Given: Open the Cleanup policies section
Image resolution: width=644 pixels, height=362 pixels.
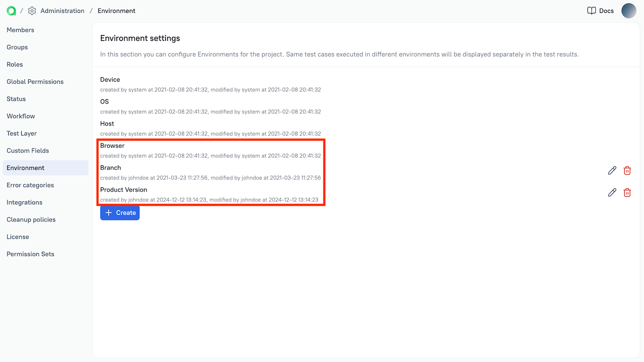Looking at the screenshot, I should click(x=31, y=219).
